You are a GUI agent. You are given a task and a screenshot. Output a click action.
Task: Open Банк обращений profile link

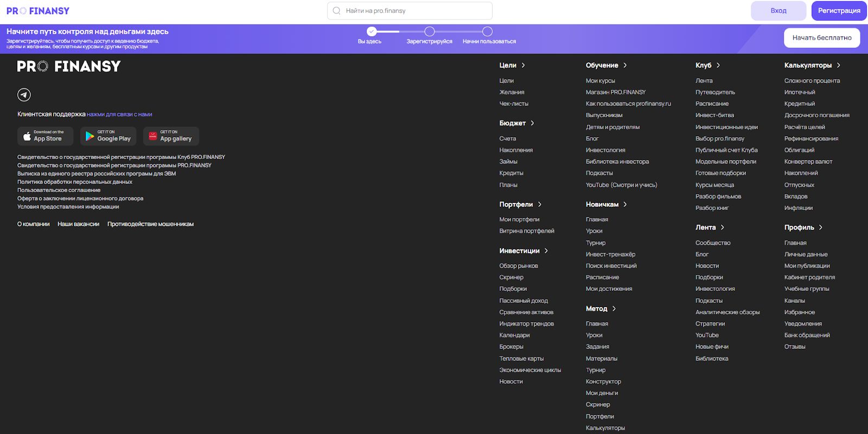tap(807, 335)
